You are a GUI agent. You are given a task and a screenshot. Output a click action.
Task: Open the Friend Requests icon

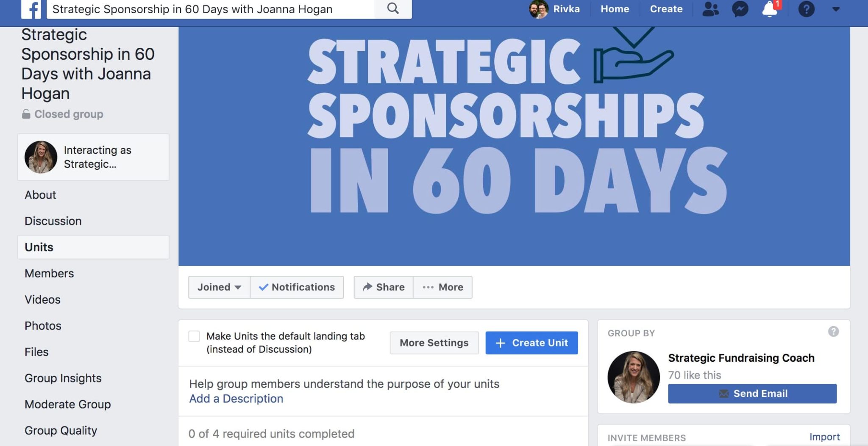click(x=710, y=9)
